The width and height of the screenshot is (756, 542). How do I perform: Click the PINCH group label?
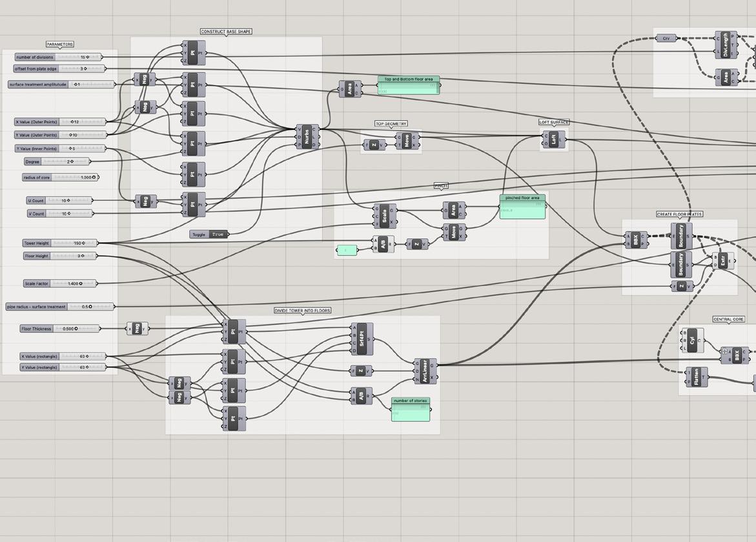tap(441, 185)
